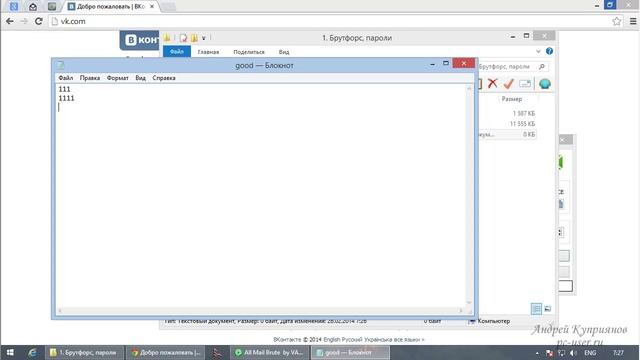Expand the Explorer ribbon with the chevron

tap(538, 51)
